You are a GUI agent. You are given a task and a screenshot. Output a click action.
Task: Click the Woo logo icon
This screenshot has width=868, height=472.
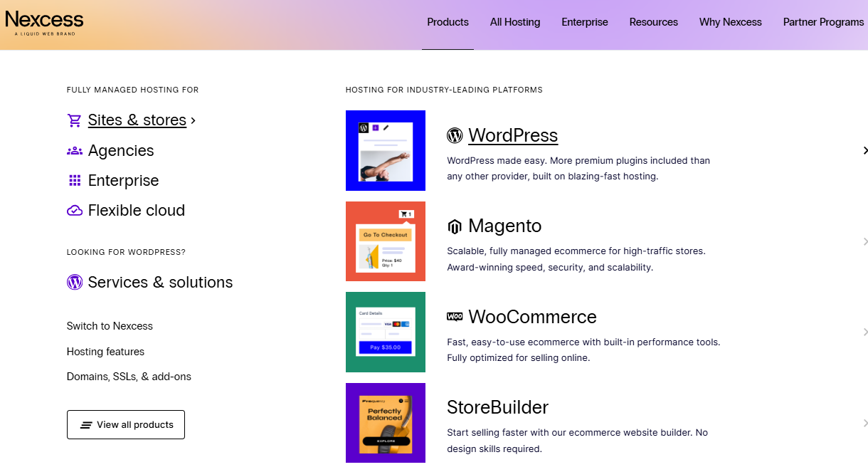point(455,317)
